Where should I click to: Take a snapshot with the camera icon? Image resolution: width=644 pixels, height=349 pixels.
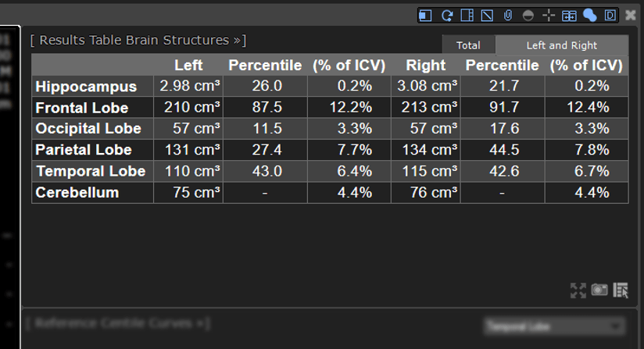click(599, 290)
